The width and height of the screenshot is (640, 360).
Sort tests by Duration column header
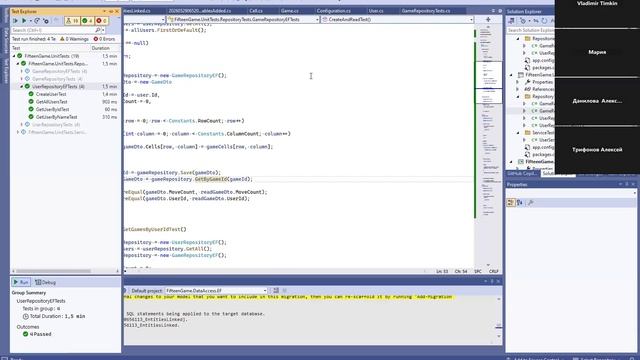point(100,48)
